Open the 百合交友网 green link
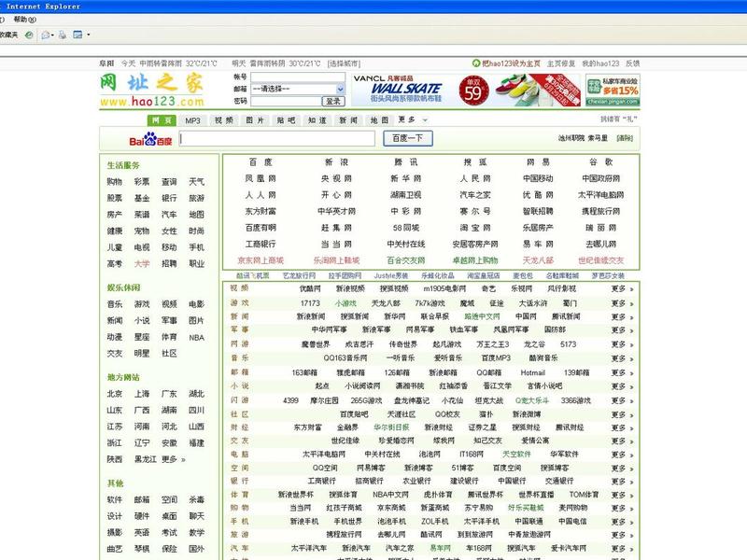The image size is (747, 560). [406, 260]
